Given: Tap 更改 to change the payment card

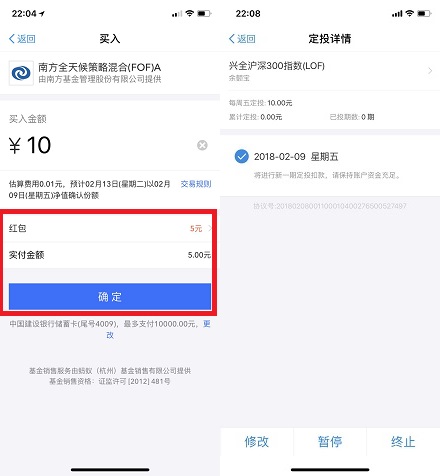Looking at the screenshot, I should tap(207, 324).
